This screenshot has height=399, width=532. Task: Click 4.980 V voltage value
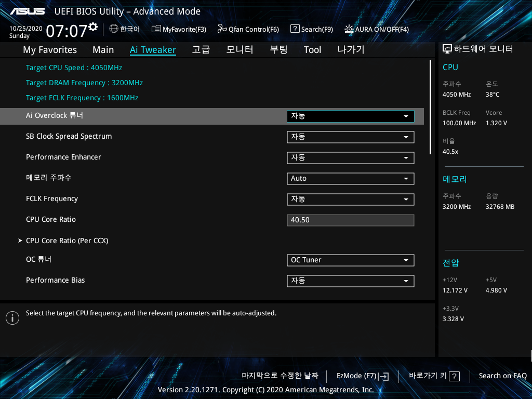point(496,290)
